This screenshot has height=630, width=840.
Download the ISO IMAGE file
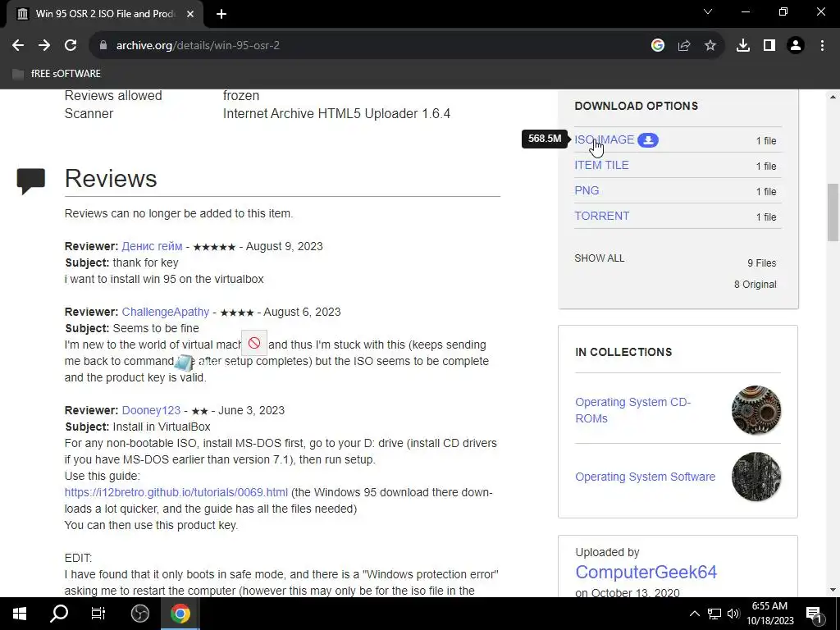[x=605, y=139]
